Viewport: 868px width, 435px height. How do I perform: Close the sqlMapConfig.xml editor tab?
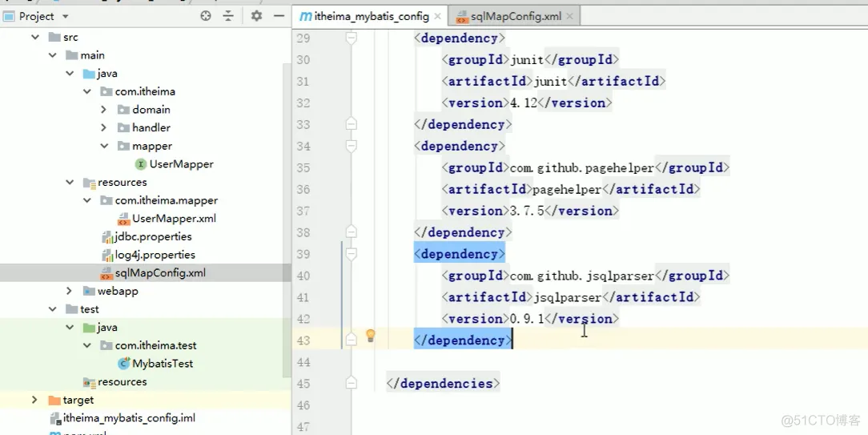pyautogui.click(x=571, y=17)
